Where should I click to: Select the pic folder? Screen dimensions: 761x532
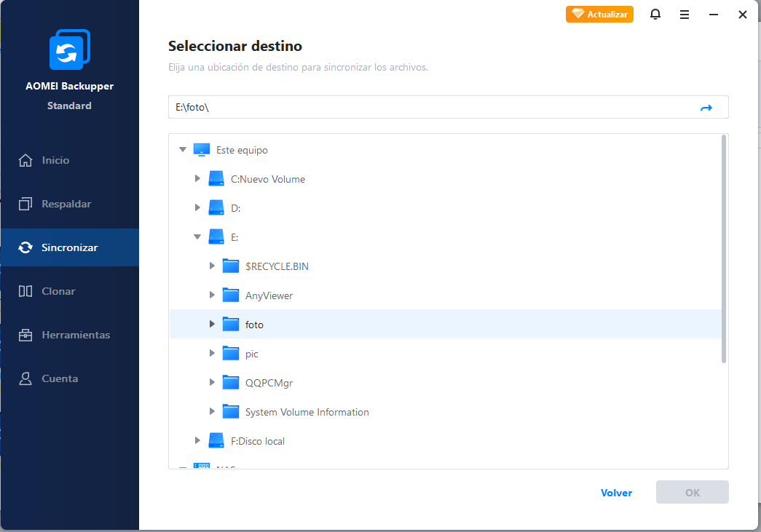click(x=252, y=354)
